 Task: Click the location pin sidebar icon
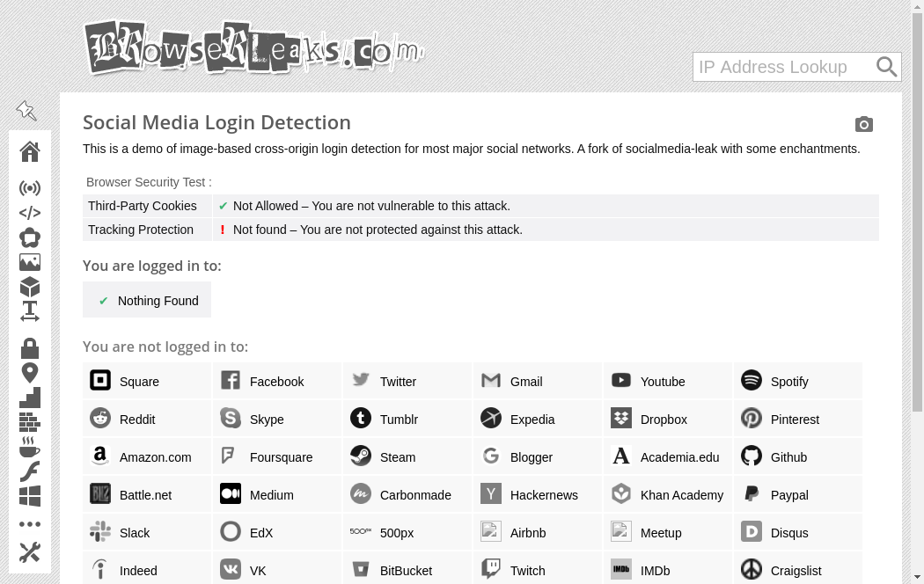30,373
